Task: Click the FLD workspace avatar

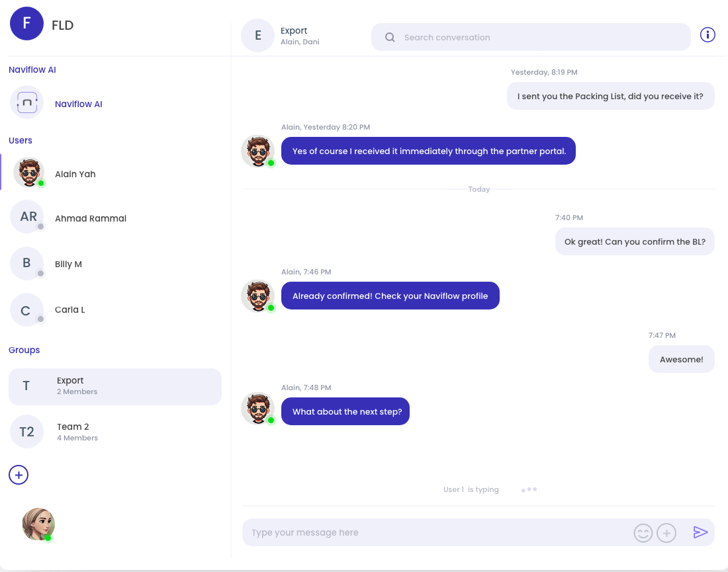Action: (x=26, y=24)
